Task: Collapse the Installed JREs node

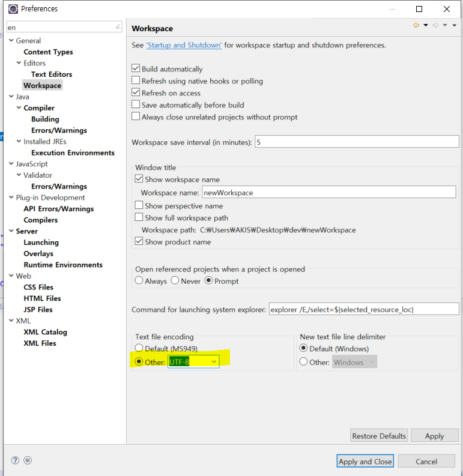Action: [19, 141]
